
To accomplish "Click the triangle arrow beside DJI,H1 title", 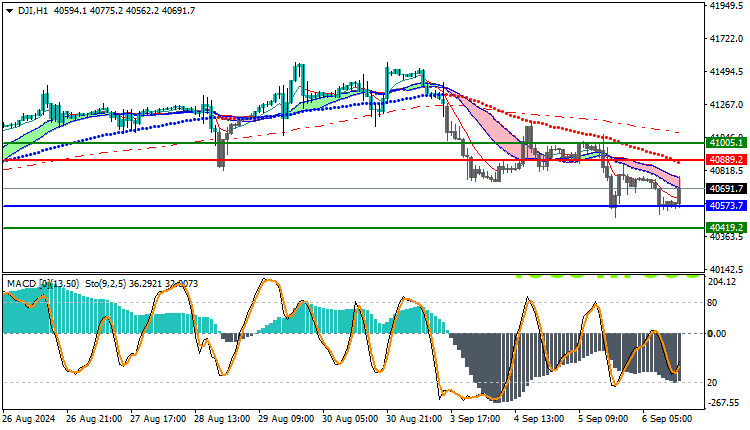I will coord(9,11).
